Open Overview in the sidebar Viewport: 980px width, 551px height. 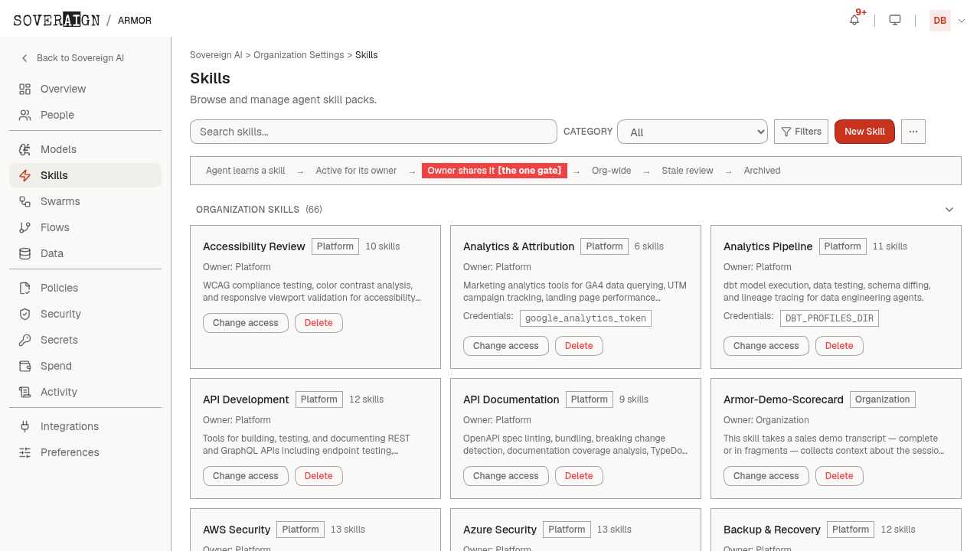86,89
